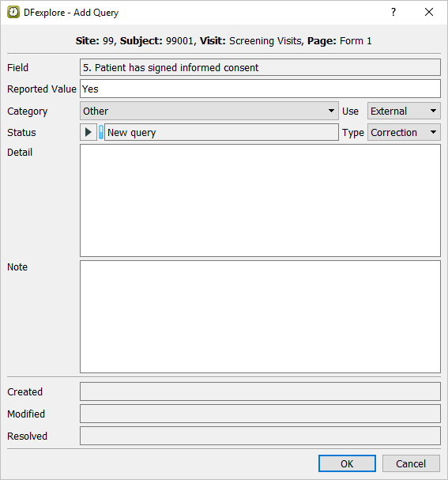Confirm the query with the OK button
Image resolution: width=448 pixels, height=480 pixels.
pos(347,463)
